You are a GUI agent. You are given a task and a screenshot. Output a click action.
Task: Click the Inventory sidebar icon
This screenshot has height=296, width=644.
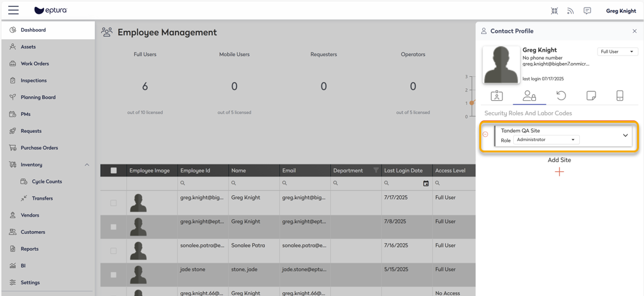coord(13,164)
